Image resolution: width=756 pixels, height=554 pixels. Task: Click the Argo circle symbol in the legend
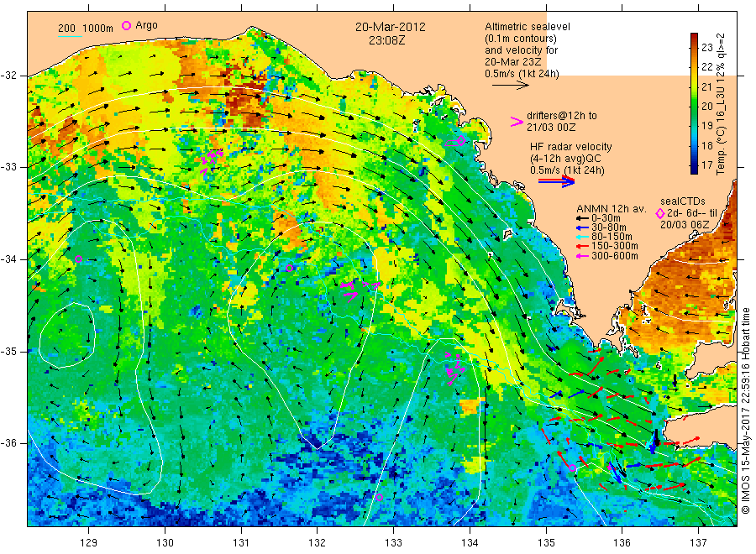[x=126, y=25]
